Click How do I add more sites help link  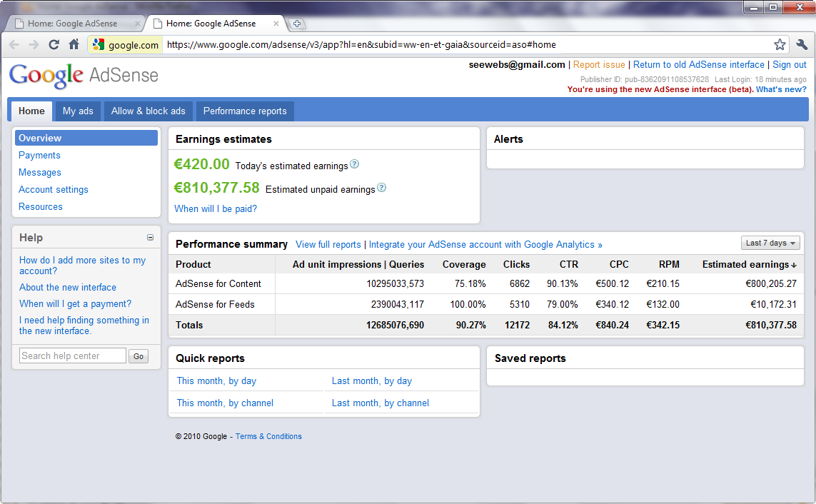tap(82, 266)
